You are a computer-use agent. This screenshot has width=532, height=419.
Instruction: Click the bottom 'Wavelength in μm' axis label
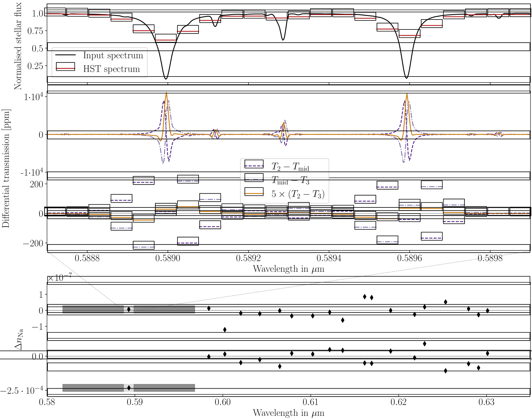(289, 413)
